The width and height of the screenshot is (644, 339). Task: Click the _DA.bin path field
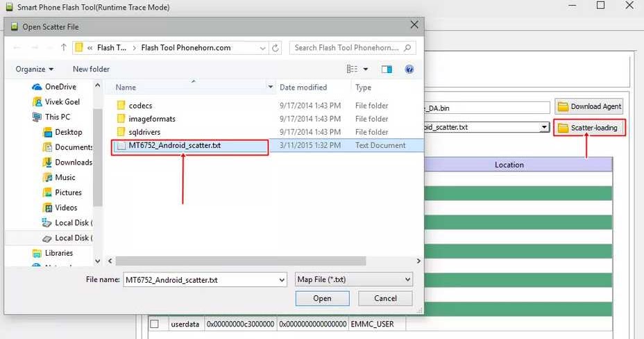[487, 108]
